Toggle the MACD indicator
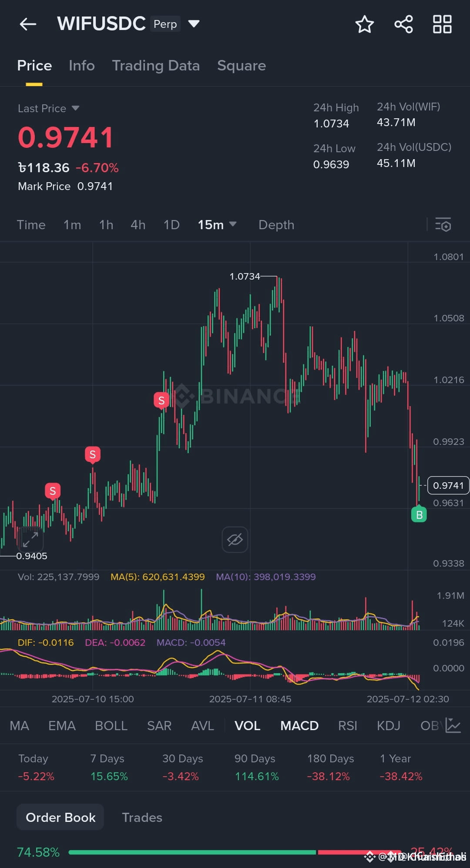470x868 pixels. (299, 725)
